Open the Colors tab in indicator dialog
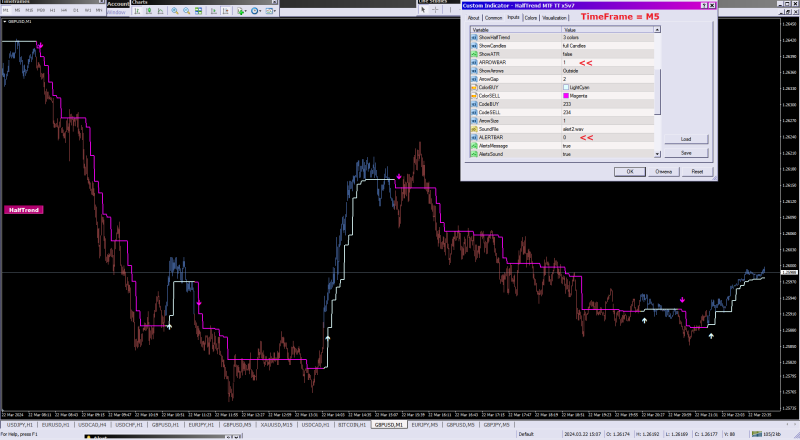This screenshot has height=440, width=800. point(531,18)
